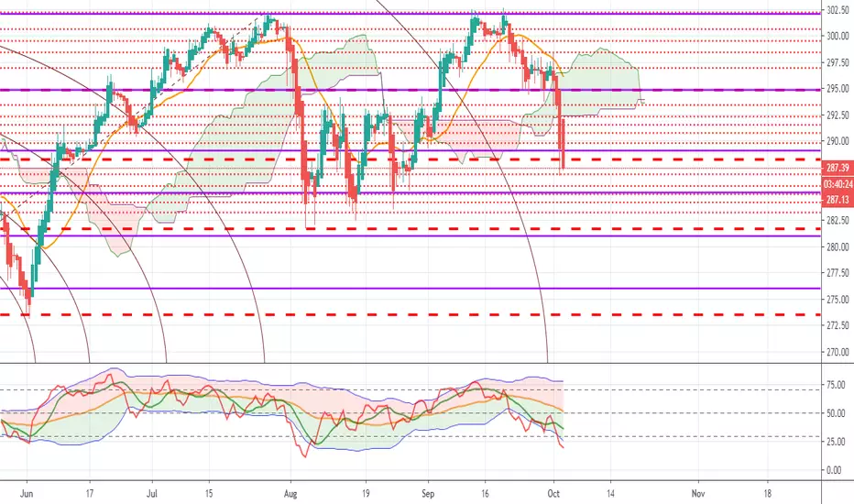Select the 16 date label on time axis
Viewport: 854px width, 504px height.
[x=486, y=494]
